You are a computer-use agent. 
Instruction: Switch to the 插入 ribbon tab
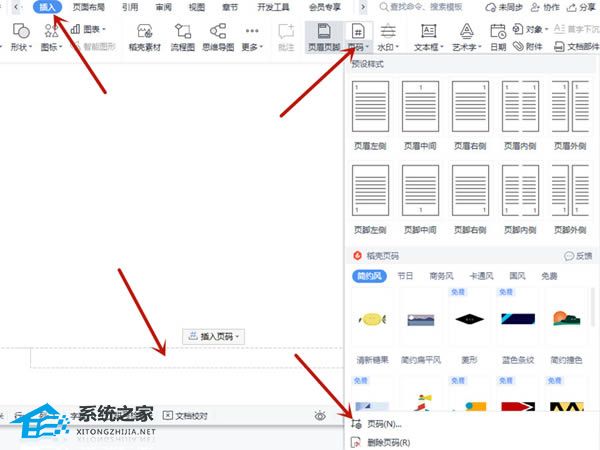click(47, 7)
